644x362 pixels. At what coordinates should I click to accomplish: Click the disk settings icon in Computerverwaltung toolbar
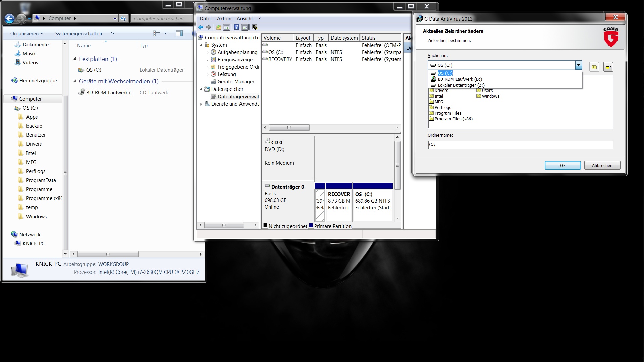coord(255,27)
